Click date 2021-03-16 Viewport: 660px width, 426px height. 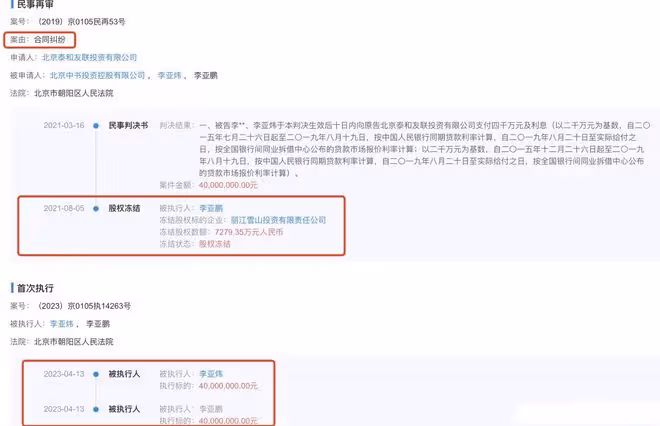tap(64, 125)
